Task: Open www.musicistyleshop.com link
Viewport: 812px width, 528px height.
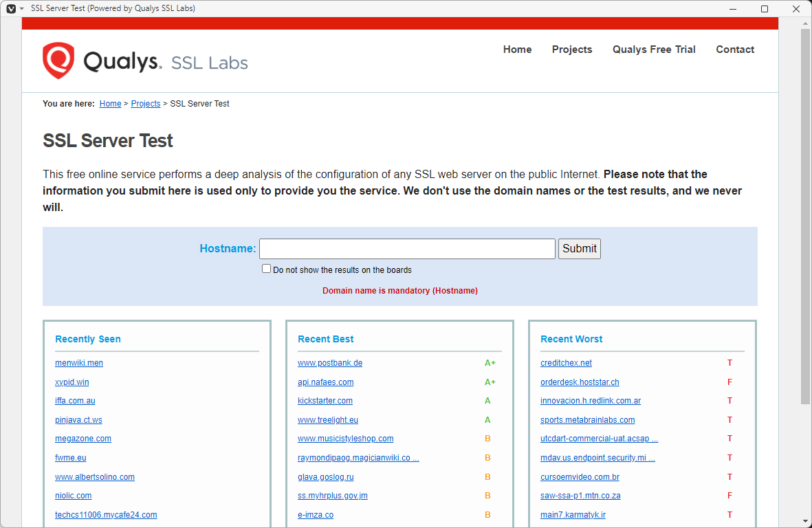Action: point(345,439)
